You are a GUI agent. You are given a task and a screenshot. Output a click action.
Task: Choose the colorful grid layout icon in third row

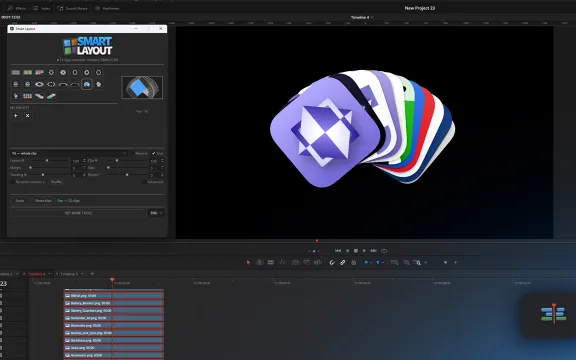pyautogui.click(x=28, y=96)
